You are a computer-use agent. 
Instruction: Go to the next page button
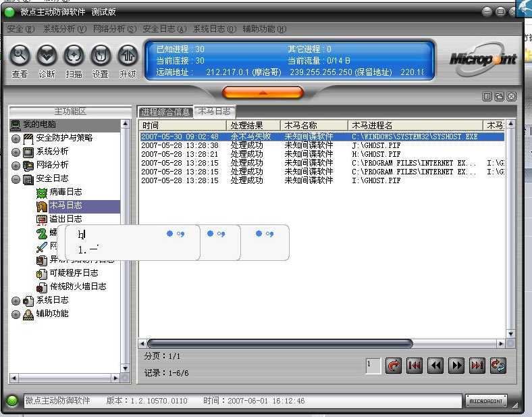(x=456, y=366)
